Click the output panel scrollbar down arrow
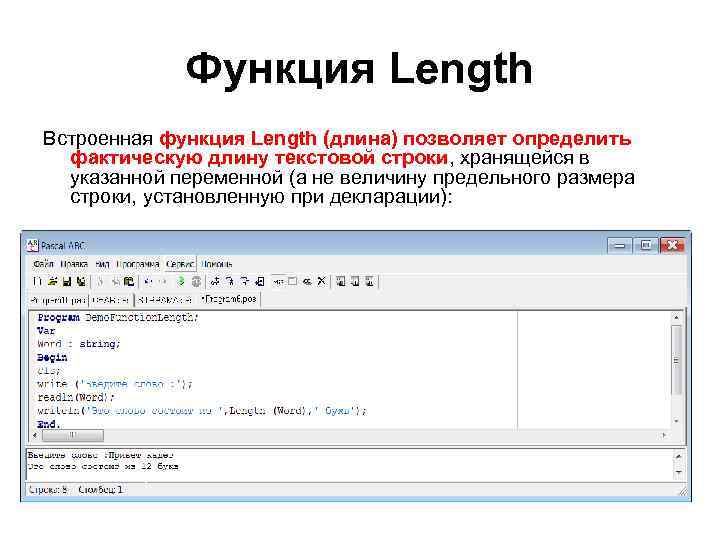Screen dimensions: 720x540 [x=678, y=472]
